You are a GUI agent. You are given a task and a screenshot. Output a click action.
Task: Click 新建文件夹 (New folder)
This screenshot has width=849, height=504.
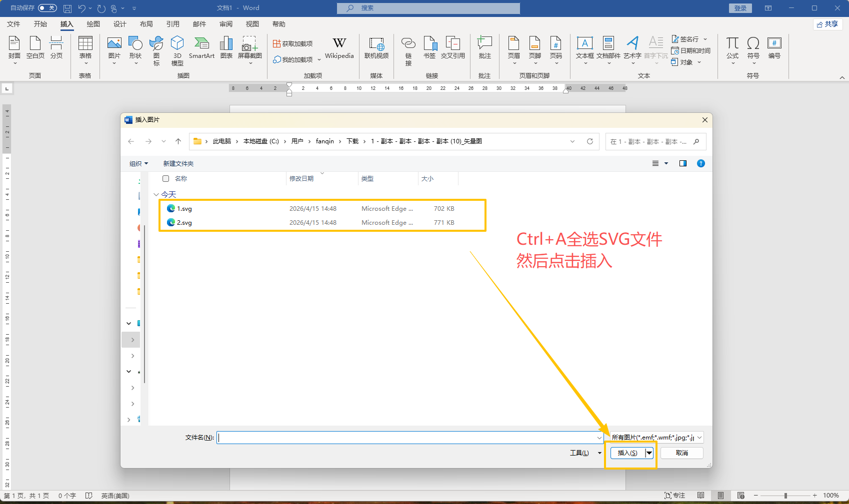pos(178,163)
